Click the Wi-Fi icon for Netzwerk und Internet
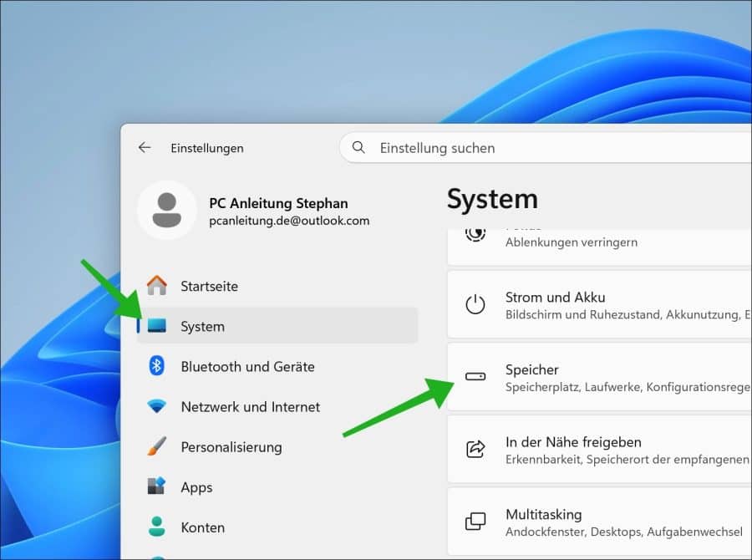 pos(156,407)
